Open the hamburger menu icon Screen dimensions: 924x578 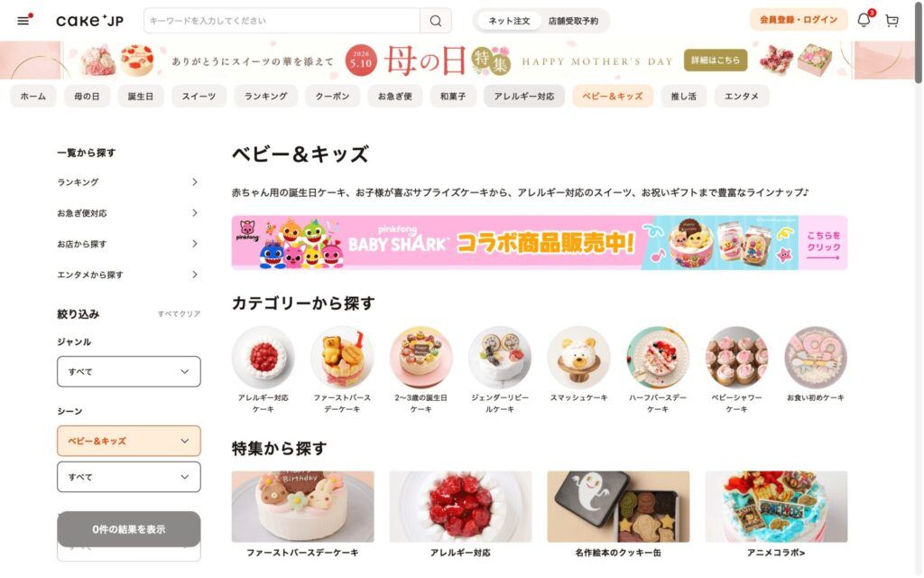(x=23, y=21)
